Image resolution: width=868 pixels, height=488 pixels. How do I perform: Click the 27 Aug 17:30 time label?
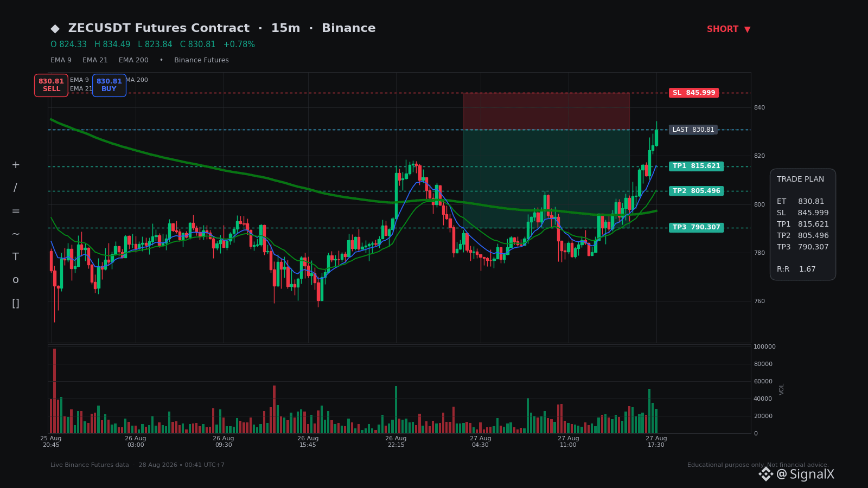tap(656, 441)
